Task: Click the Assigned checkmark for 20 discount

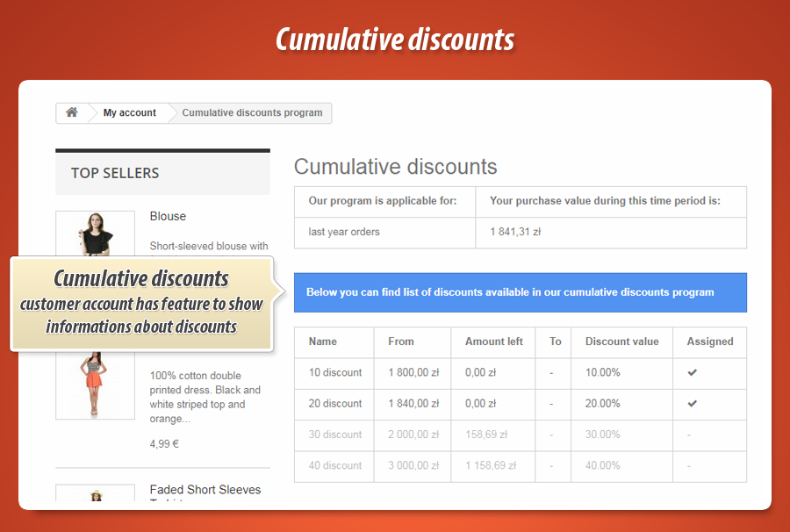Action: tap(692, 404)
